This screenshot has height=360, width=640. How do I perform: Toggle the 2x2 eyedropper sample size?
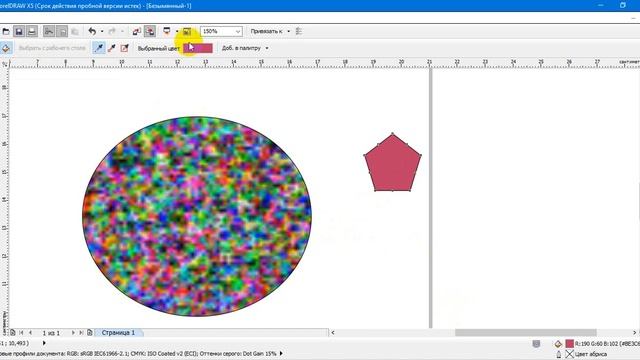[111, 48]
